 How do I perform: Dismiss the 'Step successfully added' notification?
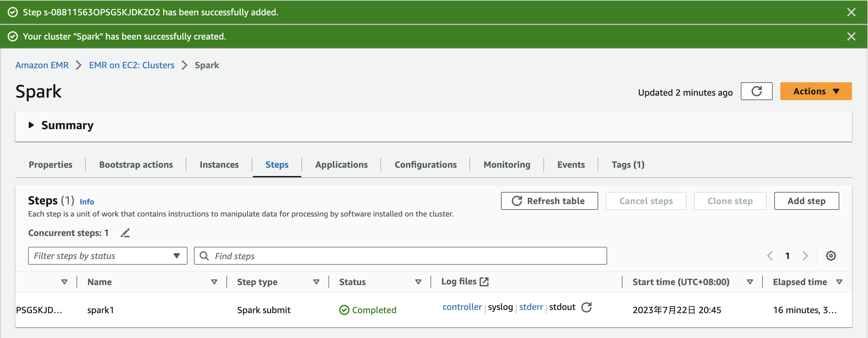pyautogui.click(x=851, y=12)
